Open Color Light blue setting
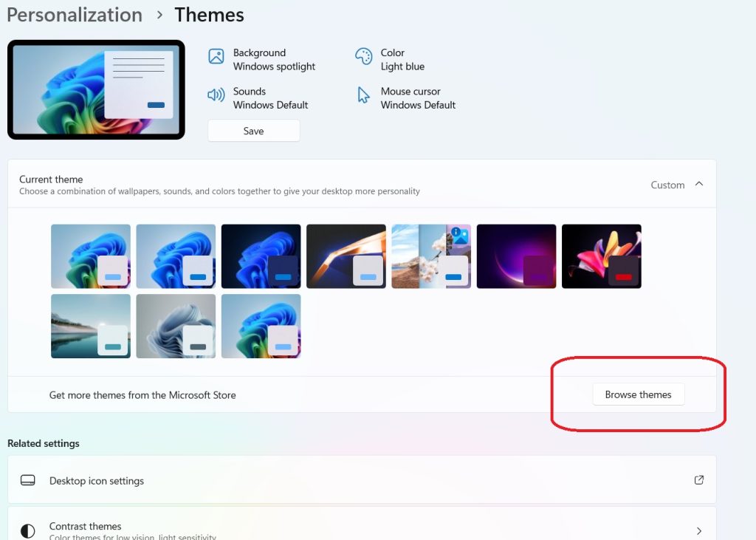 coord(391,59)
